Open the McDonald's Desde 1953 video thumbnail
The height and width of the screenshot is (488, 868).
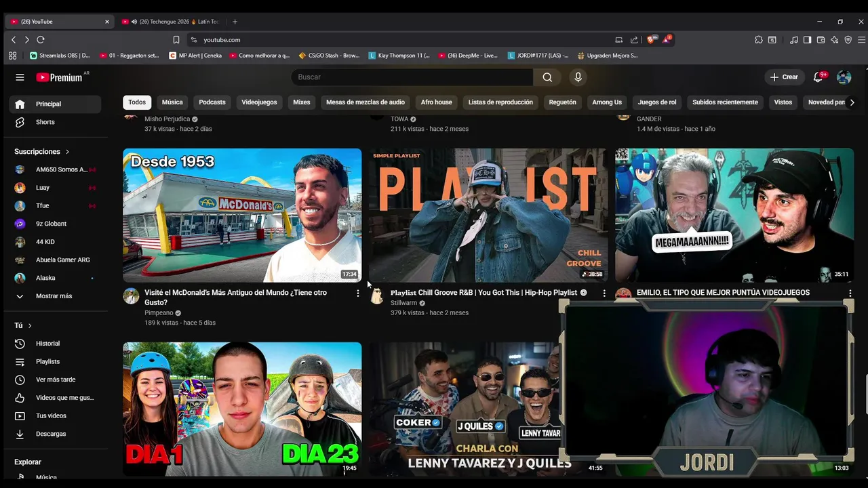[x=242, y=215]
